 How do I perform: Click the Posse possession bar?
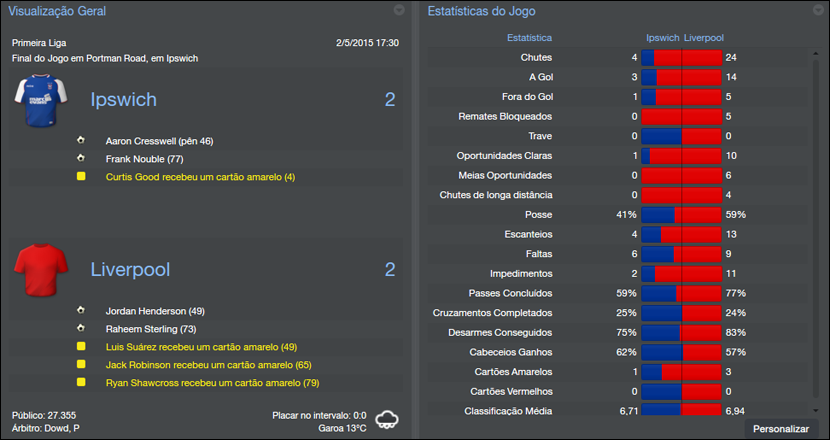681,215
